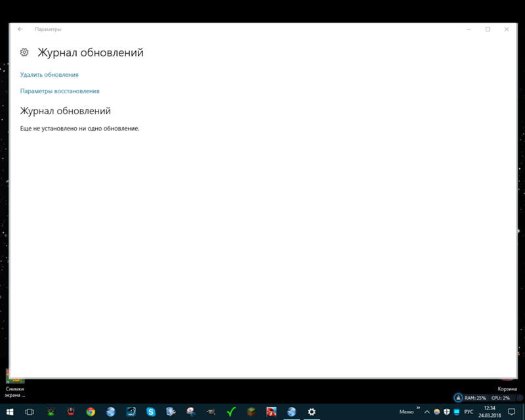Click the Журнал обновлений section subheading
The width and height of the screenshot is (525, 420).
click(65, 111)
